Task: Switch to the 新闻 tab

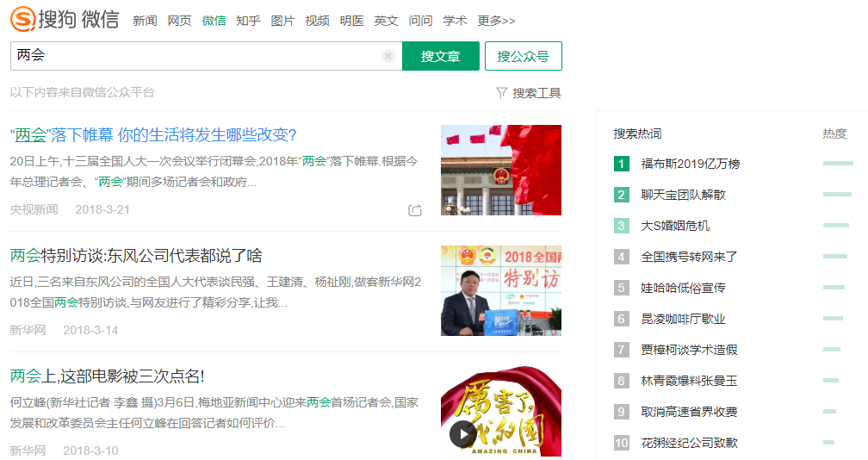Action: [x=145, y=21]
